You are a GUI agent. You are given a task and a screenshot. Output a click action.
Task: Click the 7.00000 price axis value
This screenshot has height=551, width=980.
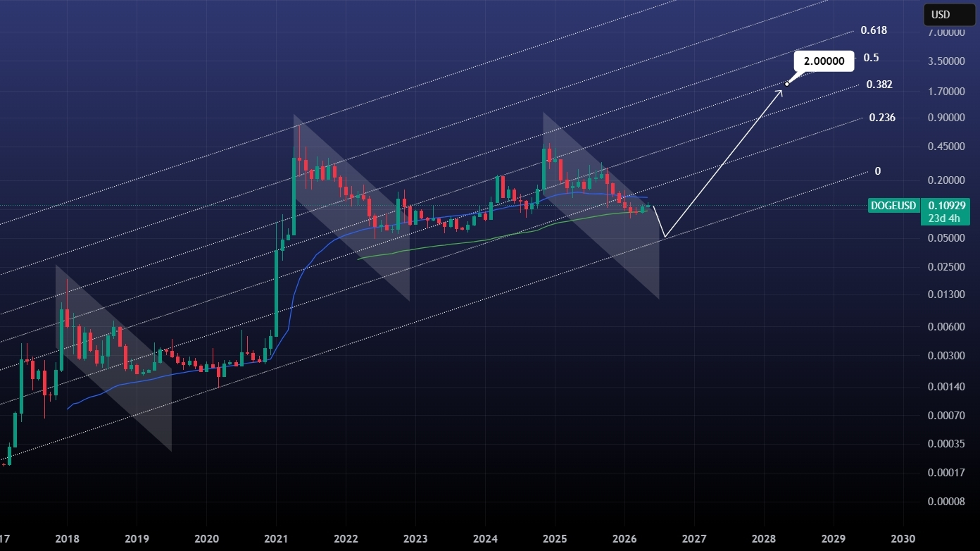(946, 32)
